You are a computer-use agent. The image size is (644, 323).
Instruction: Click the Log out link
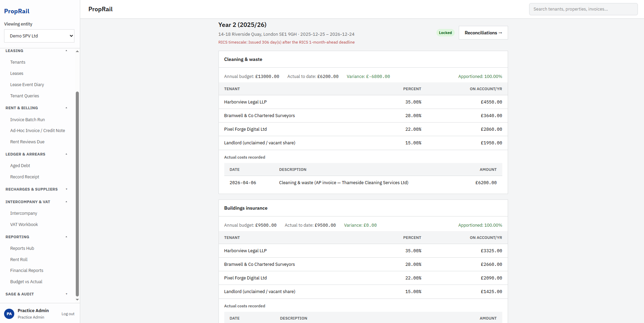pyautogui.click(x=68, y=314)
